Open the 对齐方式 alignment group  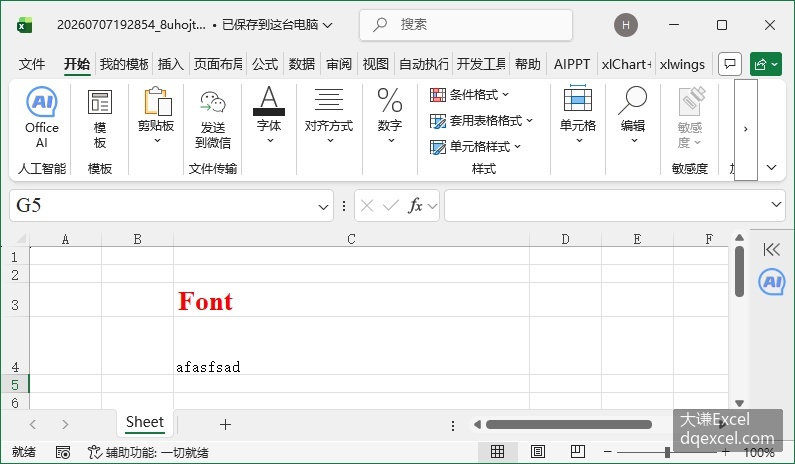pyautogui.click(x=329, y=116)
